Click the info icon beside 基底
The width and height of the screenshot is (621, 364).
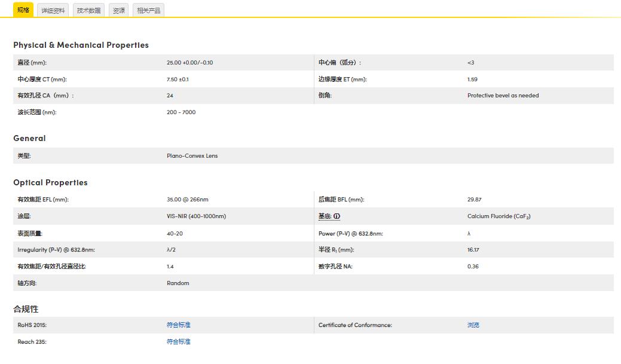[x=337, y=216]
